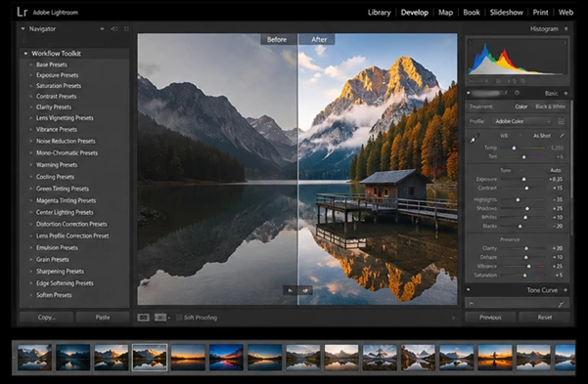Image resolution: width=588 pixels, height=384 pixels.
Task: Toggle histogram shadow clipping indicator
Action: (471, 42)
